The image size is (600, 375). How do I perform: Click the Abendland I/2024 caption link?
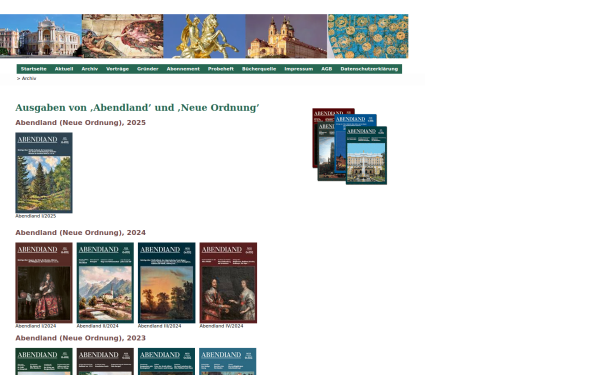(x=36, y=326)
